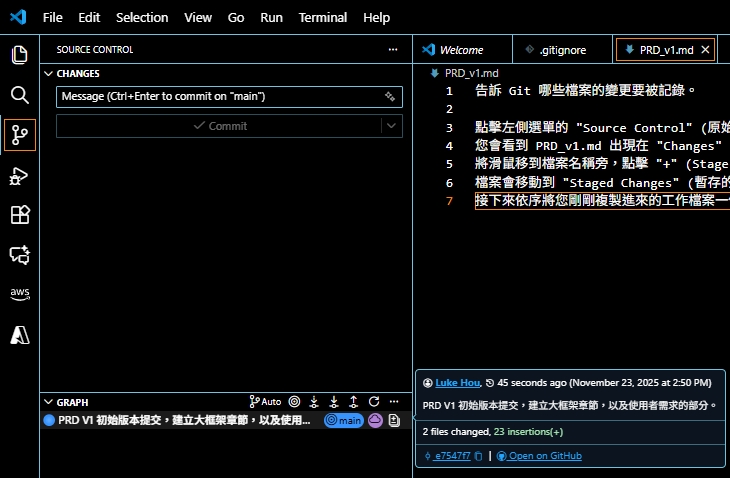Click the Fetch icon in Graph toolbar

pyautogui.click(x=314, y=402)
